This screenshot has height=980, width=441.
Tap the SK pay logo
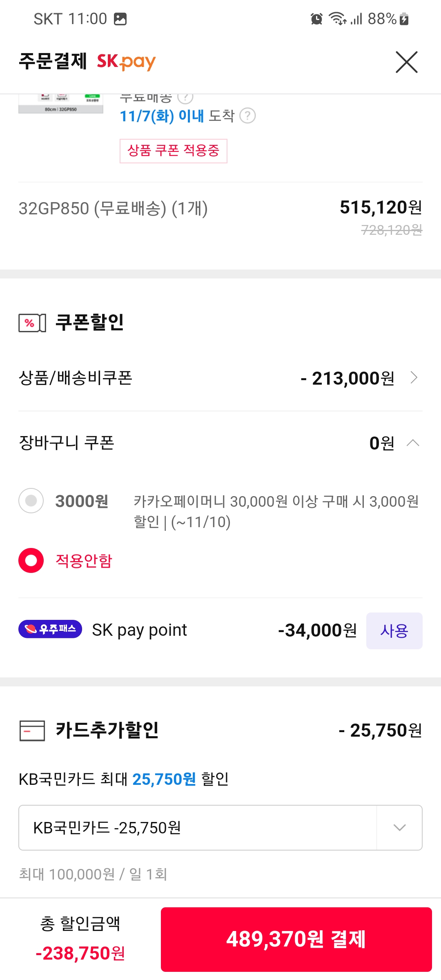coord(126,62)
